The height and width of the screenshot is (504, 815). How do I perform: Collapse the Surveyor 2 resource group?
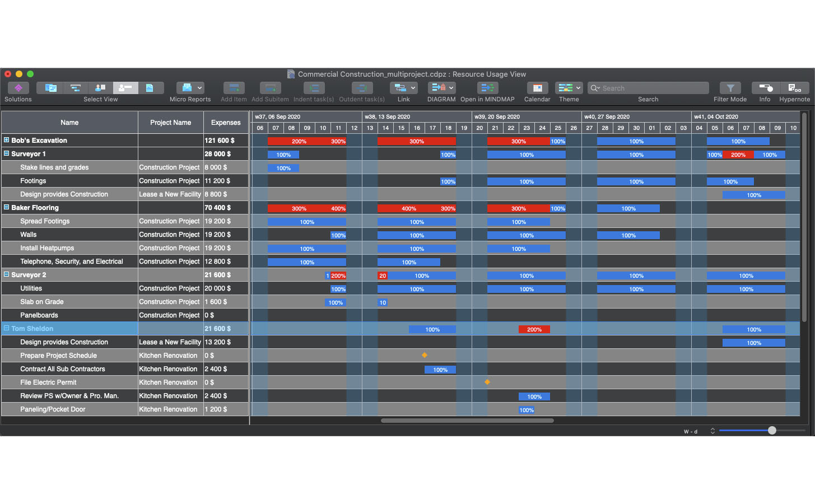(6, 274)
